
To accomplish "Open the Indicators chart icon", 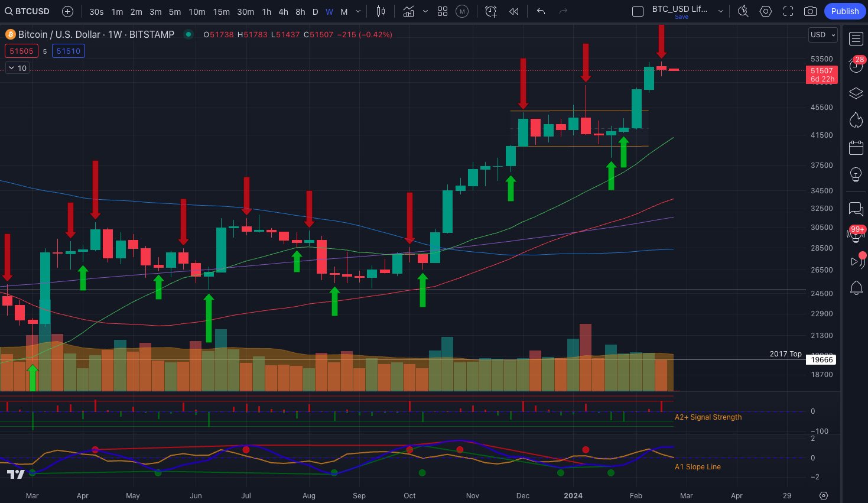I will point(408,11).
